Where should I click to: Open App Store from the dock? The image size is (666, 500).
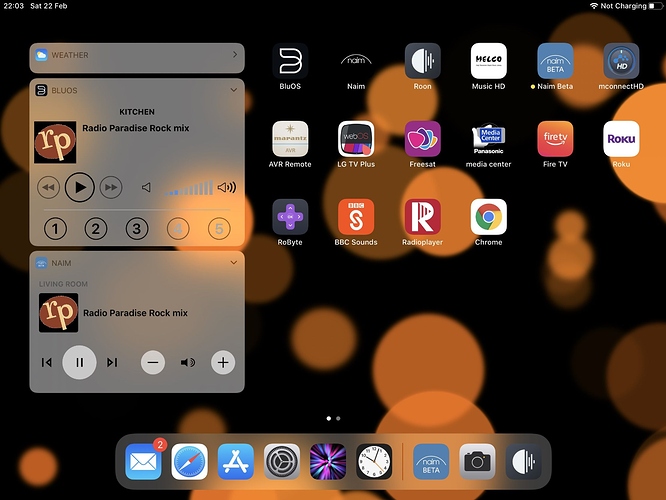coord(236,462)
